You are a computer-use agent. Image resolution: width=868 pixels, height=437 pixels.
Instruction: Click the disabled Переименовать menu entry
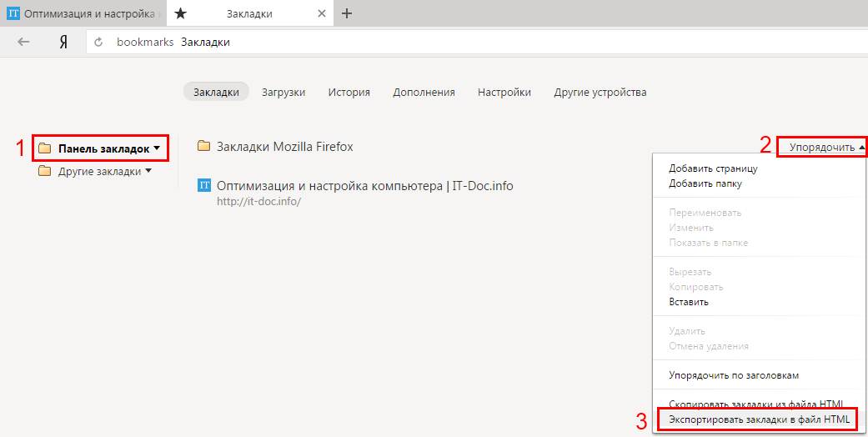pyautogui.click(x=705, y=213)
